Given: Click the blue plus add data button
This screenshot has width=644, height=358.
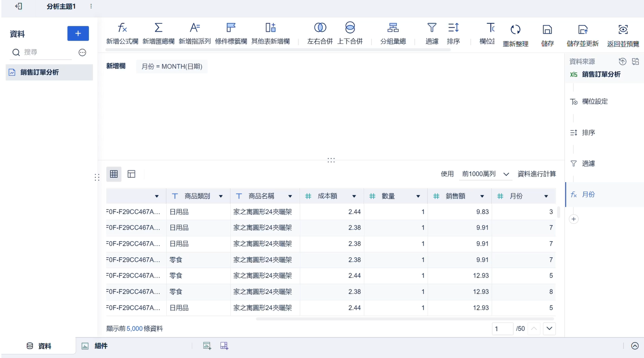Looking at the screenshot, I should click(x=78, y=34).
